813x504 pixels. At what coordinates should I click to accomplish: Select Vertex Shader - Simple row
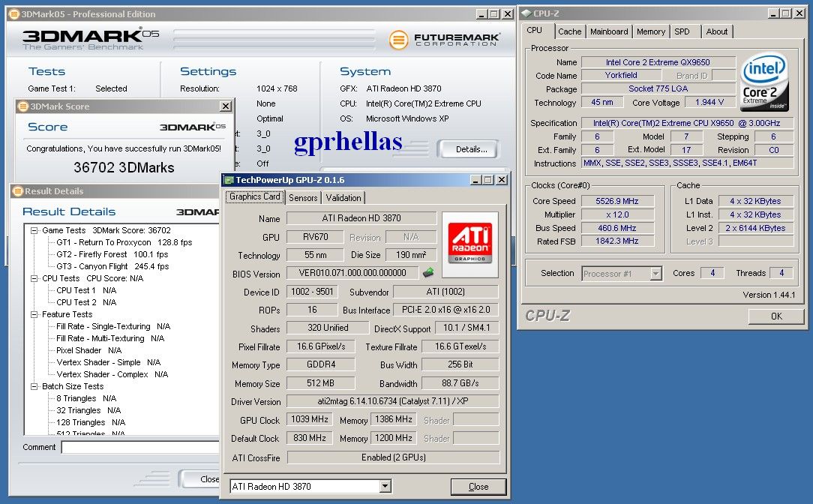[108, 362]
